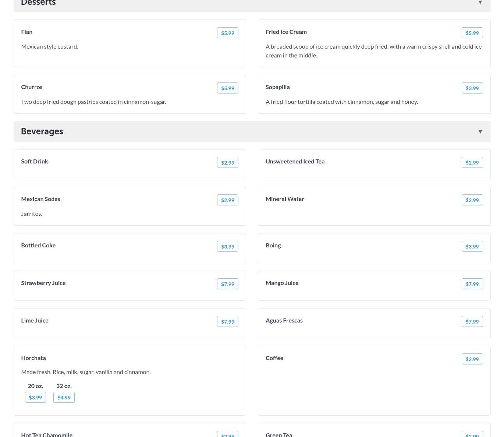Choose Mineral Water price button
504x437 pixels.
(472, 200)
